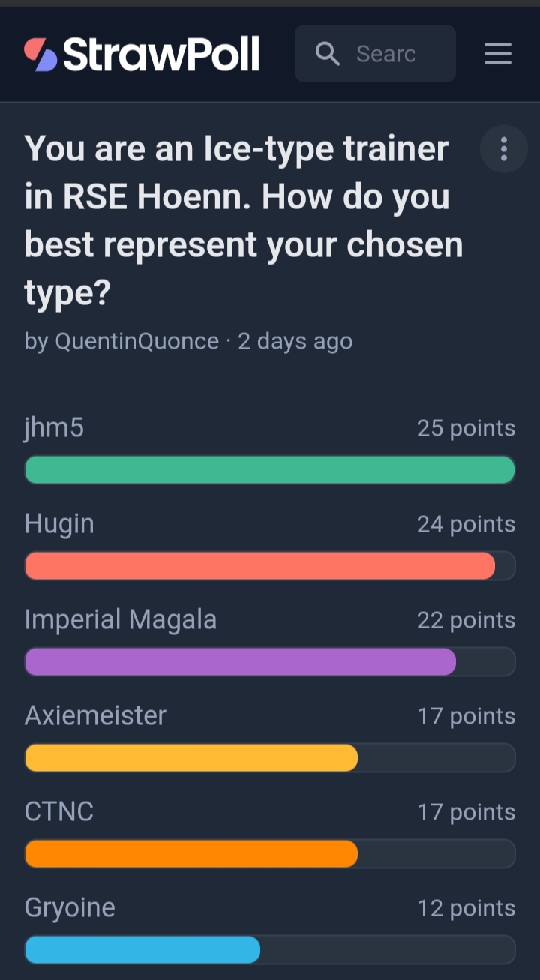Select the jhm5 option label
The image size is (540, 980).
54,428
